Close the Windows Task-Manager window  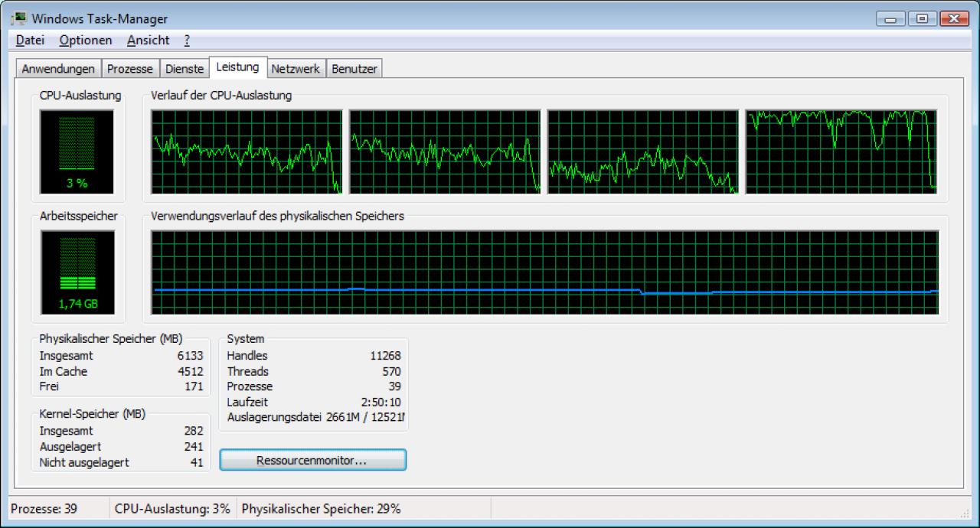click(954, 19)
